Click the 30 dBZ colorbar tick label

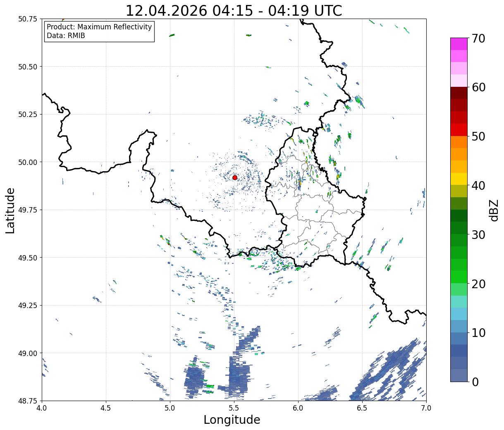[x=480, y=234]
